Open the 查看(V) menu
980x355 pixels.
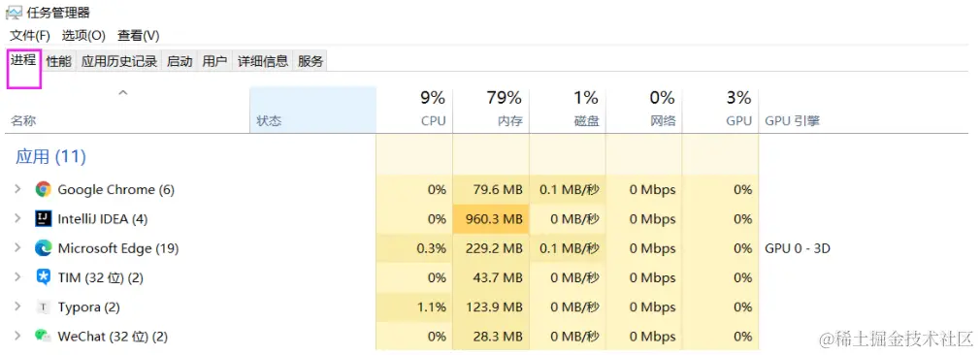pos(138,36)
